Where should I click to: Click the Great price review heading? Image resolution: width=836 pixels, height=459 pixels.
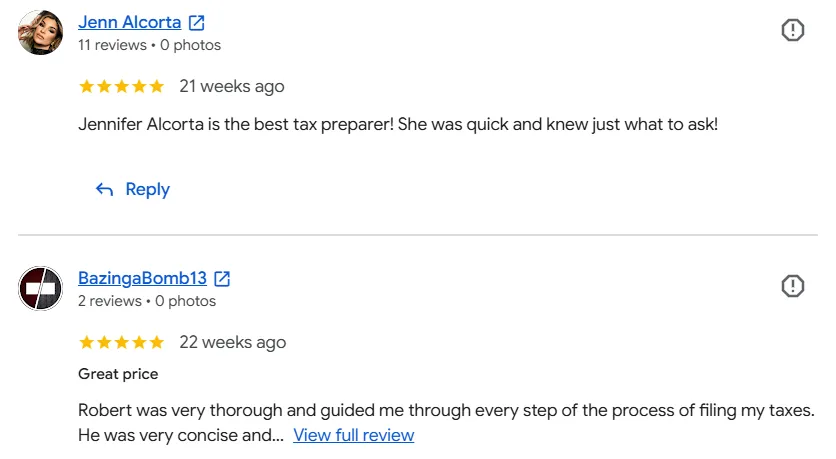click(118, 374)
